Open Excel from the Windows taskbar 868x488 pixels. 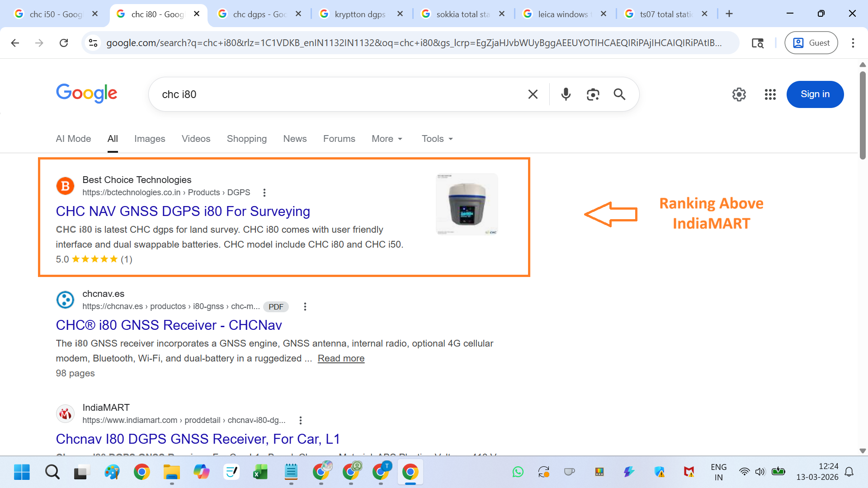point(260,472)
